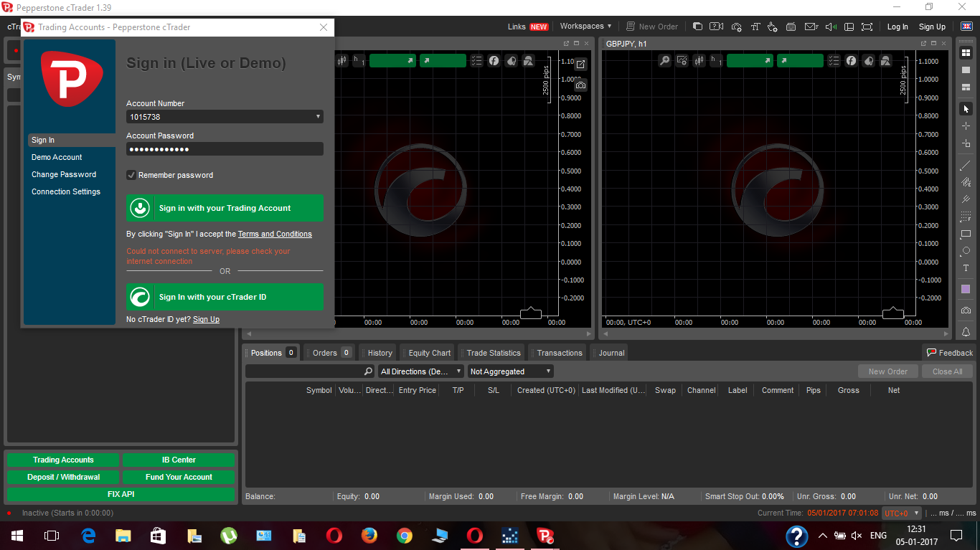Open the Feedback button
This screenshot has width=980, height=550.
click(x=949, y=352)
